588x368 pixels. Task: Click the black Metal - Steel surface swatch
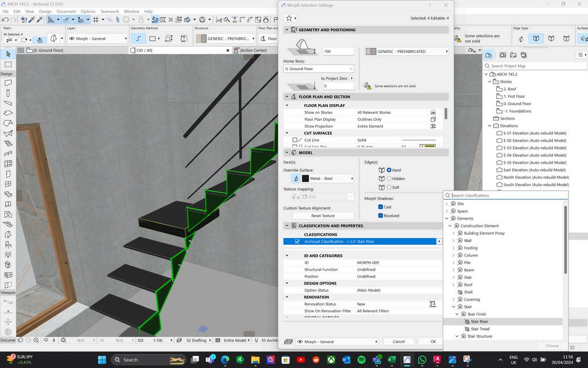(x=305, y=179)
